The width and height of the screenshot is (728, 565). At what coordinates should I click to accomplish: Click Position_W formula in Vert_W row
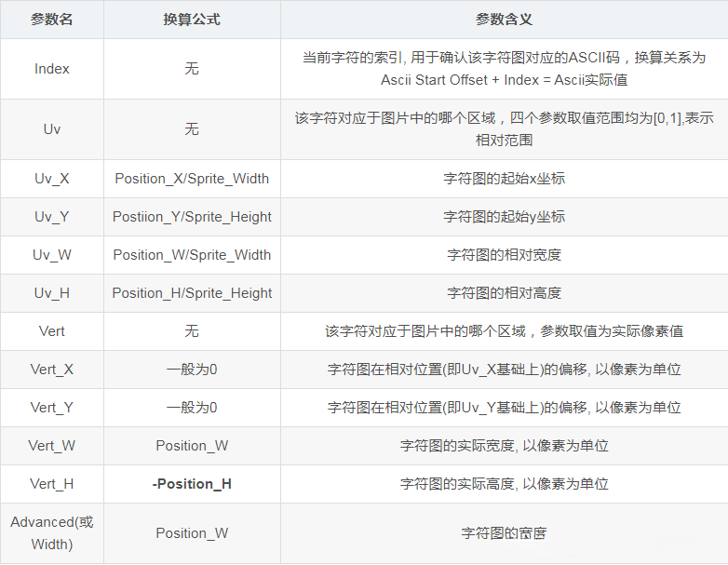(192, 446)
